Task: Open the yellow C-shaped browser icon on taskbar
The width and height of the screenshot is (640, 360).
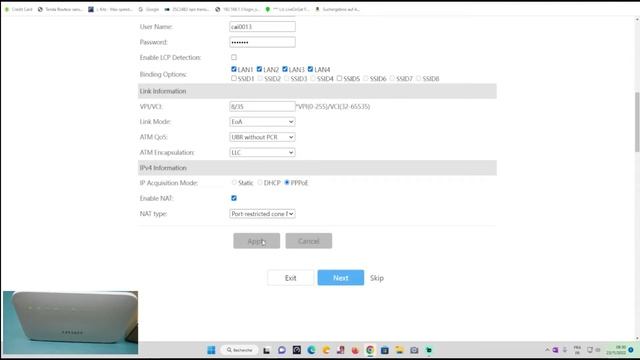Action: (x=326, y=350)
